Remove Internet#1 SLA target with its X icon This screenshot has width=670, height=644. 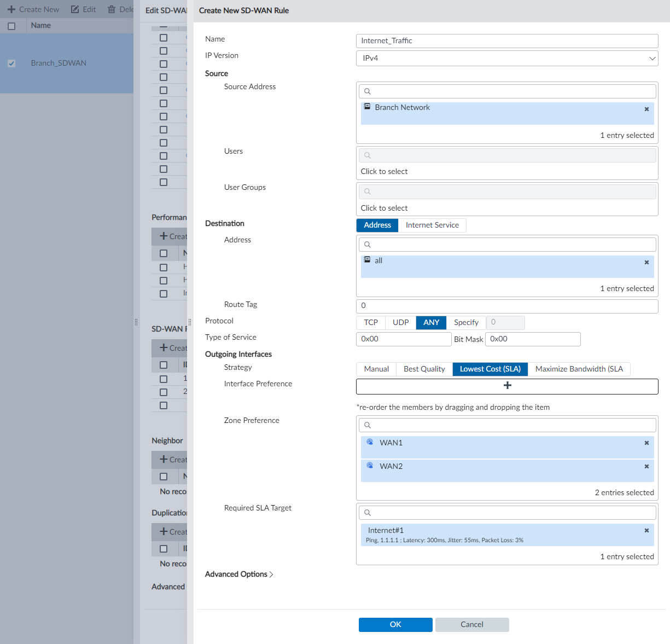click(646, 529)
